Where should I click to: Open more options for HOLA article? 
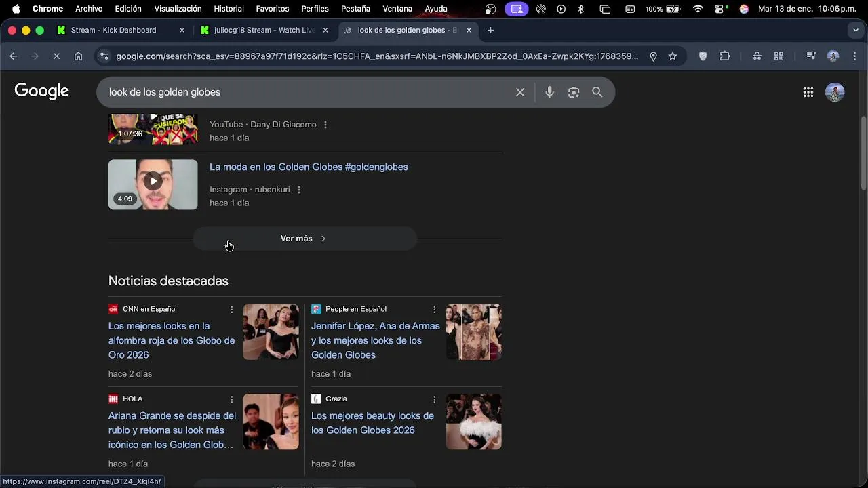point(231,399)
